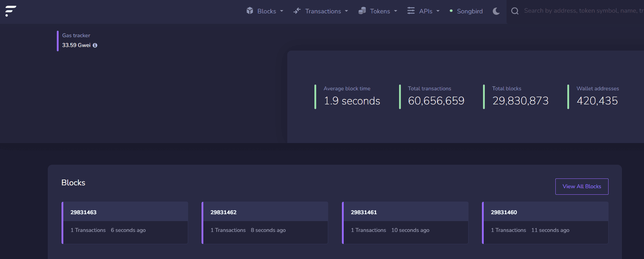Click the APIs sliders icon
Image resolution: width=644 pixels, height=259 pixels.
(411, 11)
